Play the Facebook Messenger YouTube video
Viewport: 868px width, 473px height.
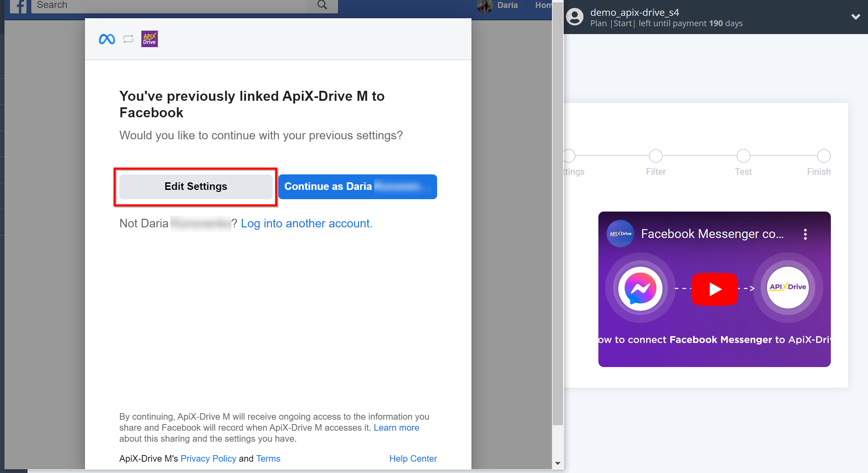click(715, 289)
